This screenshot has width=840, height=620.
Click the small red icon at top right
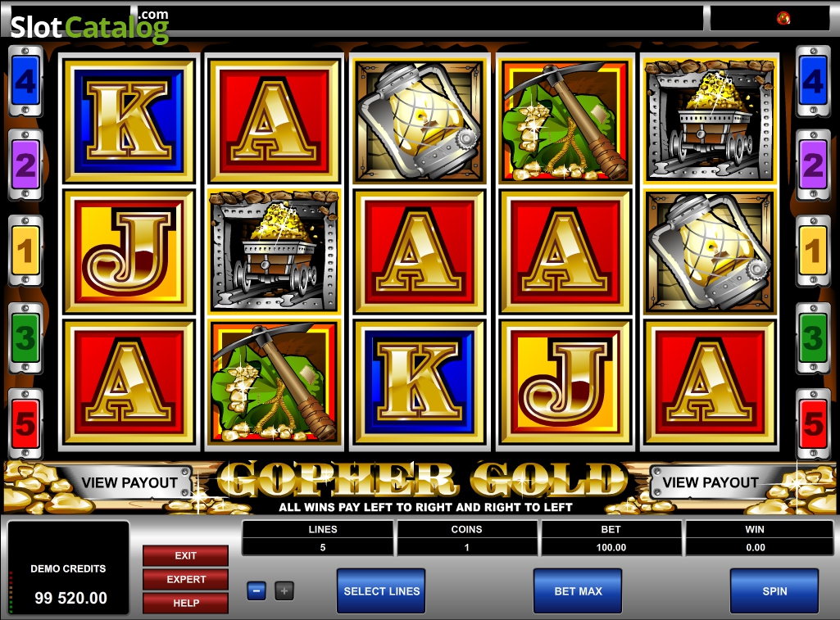coord(783,18)
